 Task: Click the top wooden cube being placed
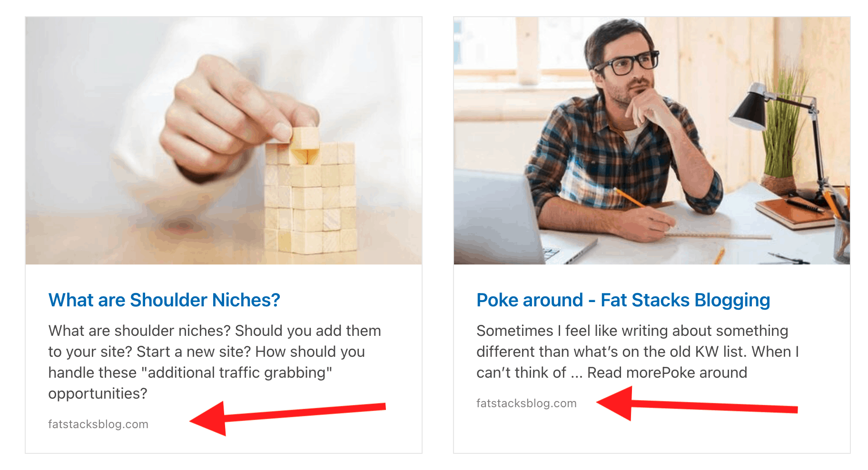click(305, 137)
